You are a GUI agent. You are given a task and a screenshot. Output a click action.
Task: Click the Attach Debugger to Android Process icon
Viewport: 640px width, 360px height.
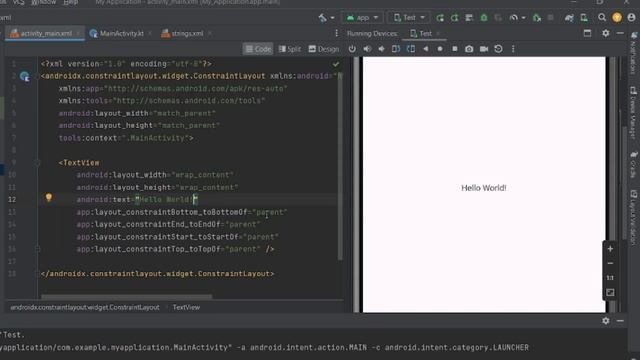537,18
